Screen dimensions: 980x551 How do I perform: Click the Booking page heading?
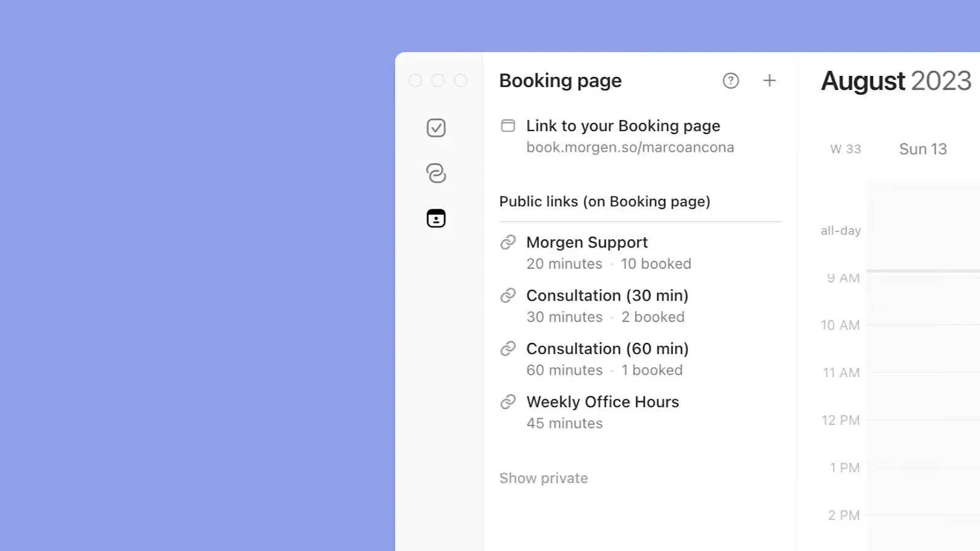pyautogui.click(x=560, y=80)
